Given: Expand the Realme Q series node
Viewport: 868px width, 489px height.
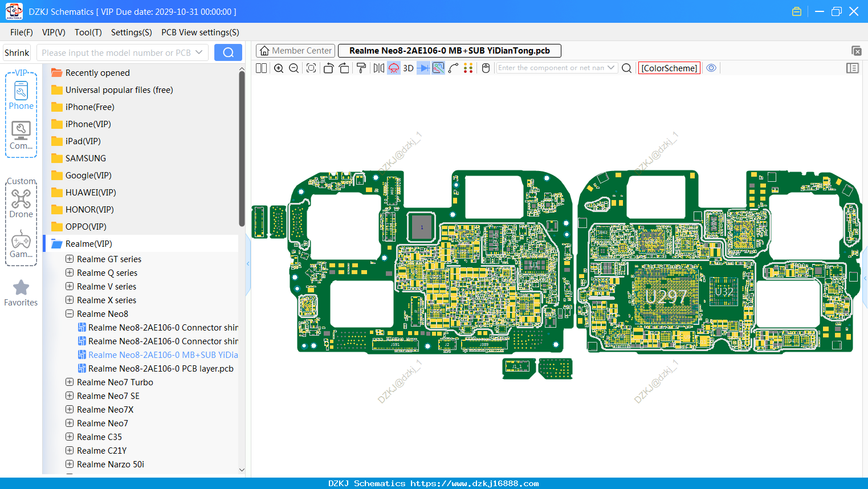Looking at the screenshot, I should 70,272.
